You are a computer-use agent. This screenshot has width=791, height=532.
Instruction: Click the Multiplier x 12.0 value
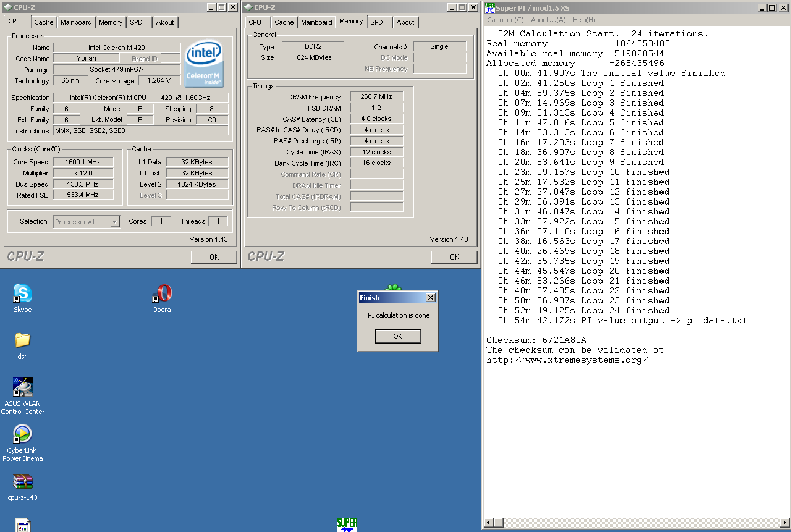83,173
